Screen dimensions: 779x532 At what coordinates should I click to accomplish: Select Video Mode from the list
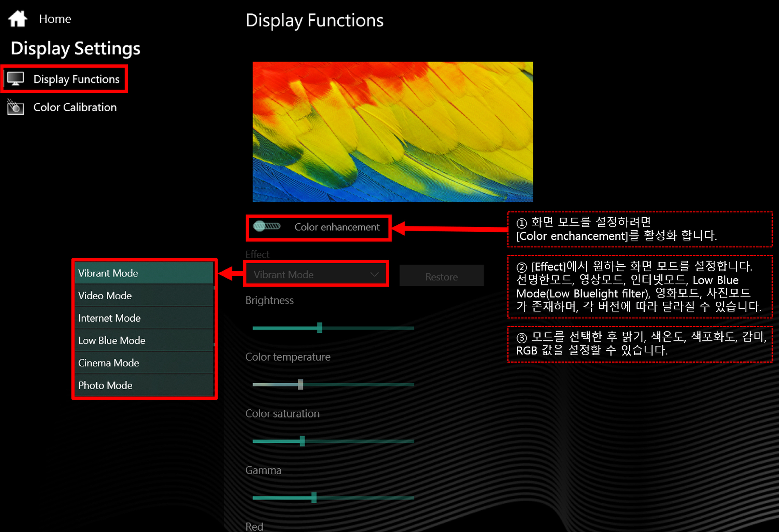(x=144, y=296)
